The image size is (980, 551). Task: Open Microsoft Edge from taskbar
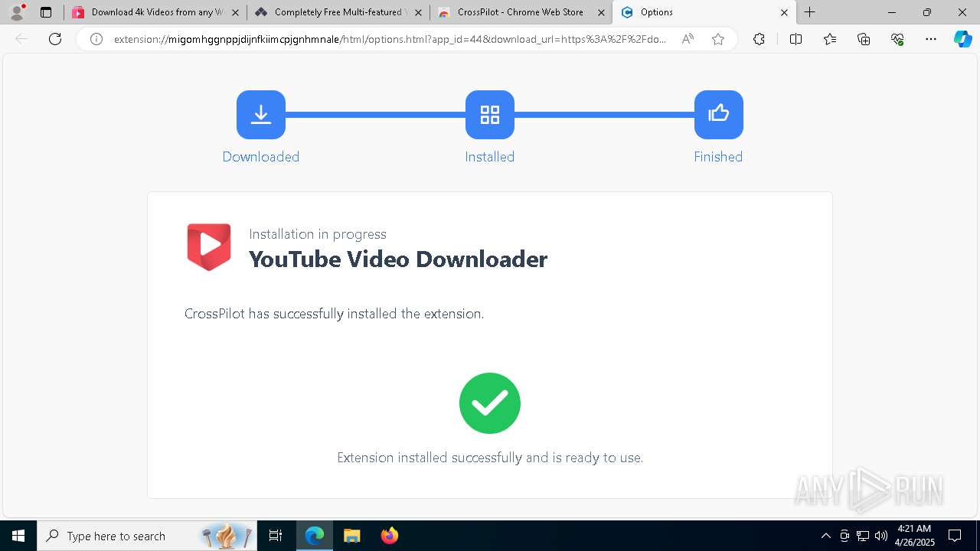click(x=315, y=536)
